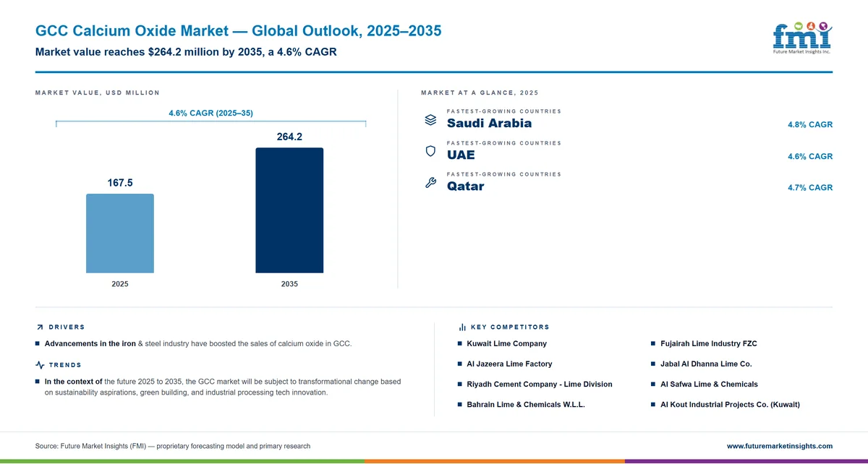This screenshot has height=464, width=868.
Task: Click the Trends section heading
Action: coord(65,365)
